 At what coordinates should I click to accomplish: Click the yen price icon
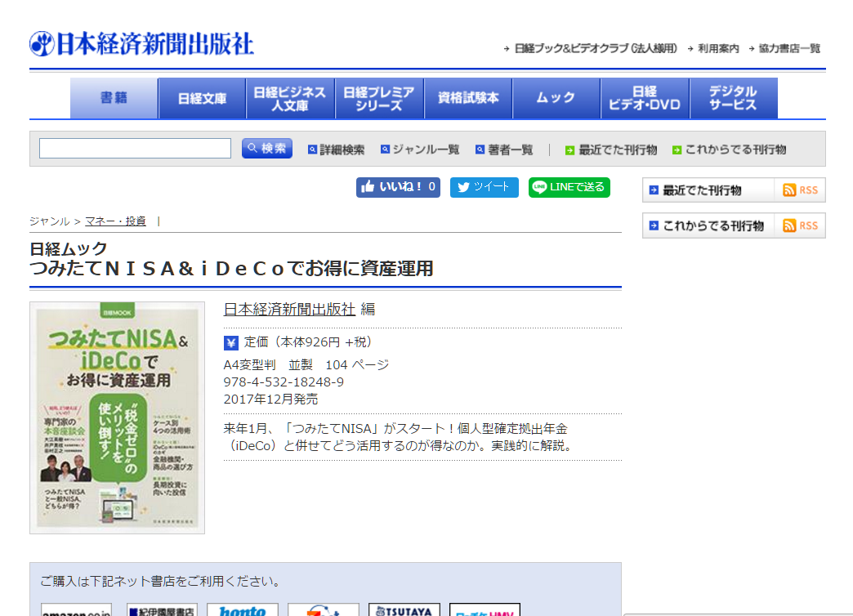click(231, 343)
